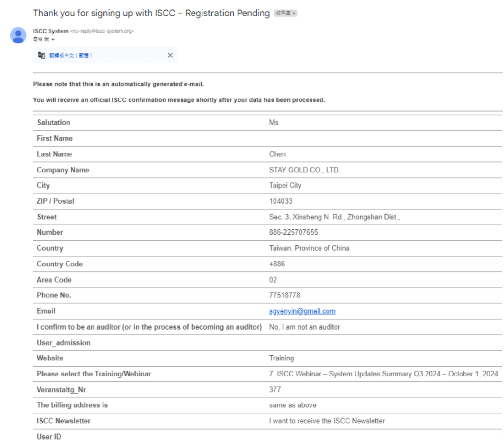Select country value Taiwan, Province of China

pyautogui.click(x=309, y=248)
